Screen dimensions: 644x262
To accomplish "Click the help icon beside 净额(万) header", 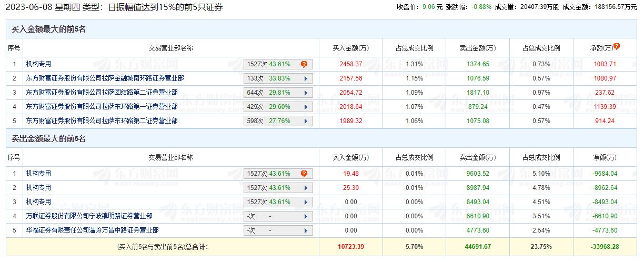I will coord(617,46).
